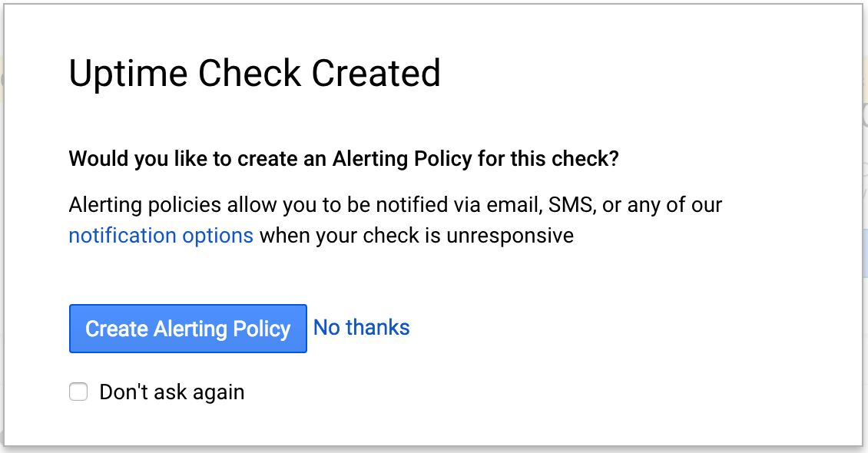Image resolution: width=868 pixels, height=453 pixels.
Task: Dismiss the prompt with No thanks
Action: coord(362,328)
